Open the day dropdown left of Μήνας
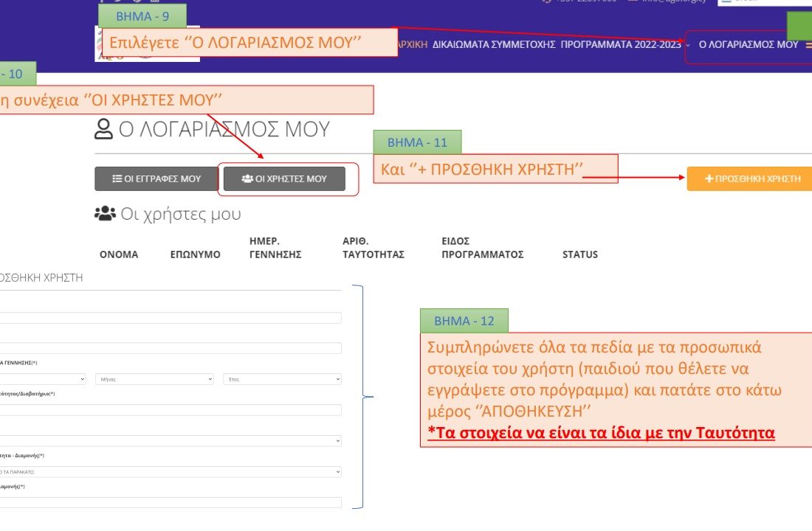The image size is (812, 531). 43,379
